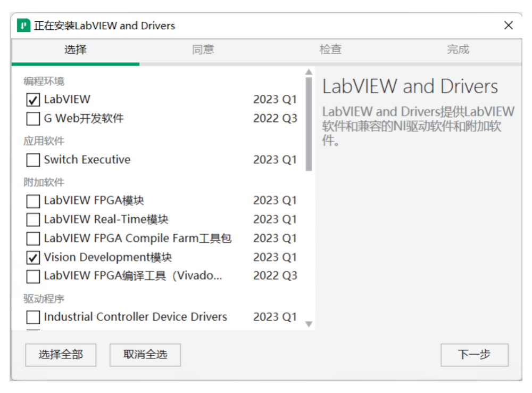Click the Switch Executive label

coord(87,160)
